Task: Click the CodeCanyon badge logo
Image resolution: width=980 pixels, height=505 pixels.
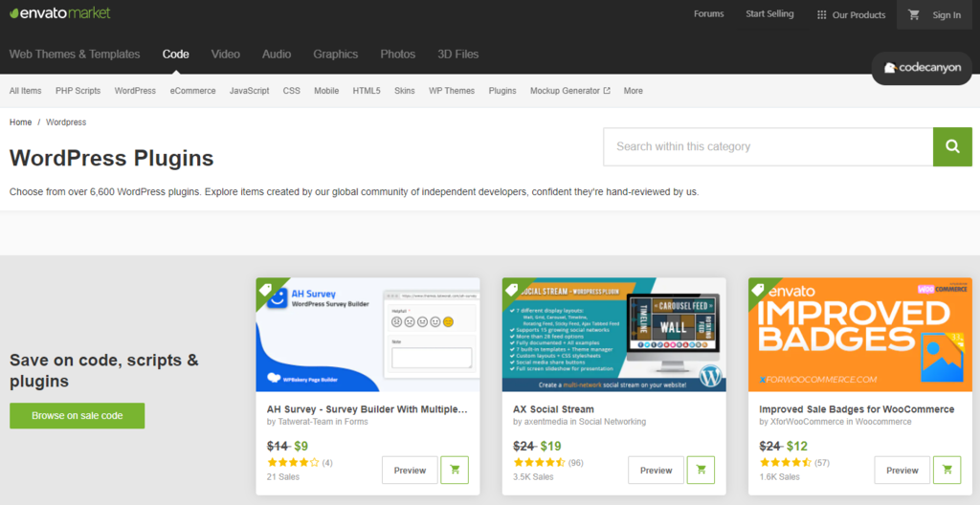Action: coord(923,68)
